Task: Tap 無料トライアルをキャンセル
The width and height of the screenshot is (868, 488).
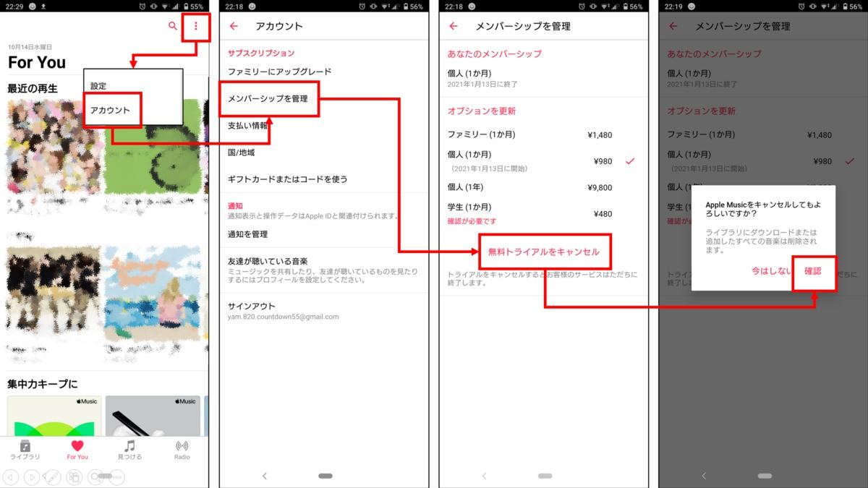Action: coord(544,252)
